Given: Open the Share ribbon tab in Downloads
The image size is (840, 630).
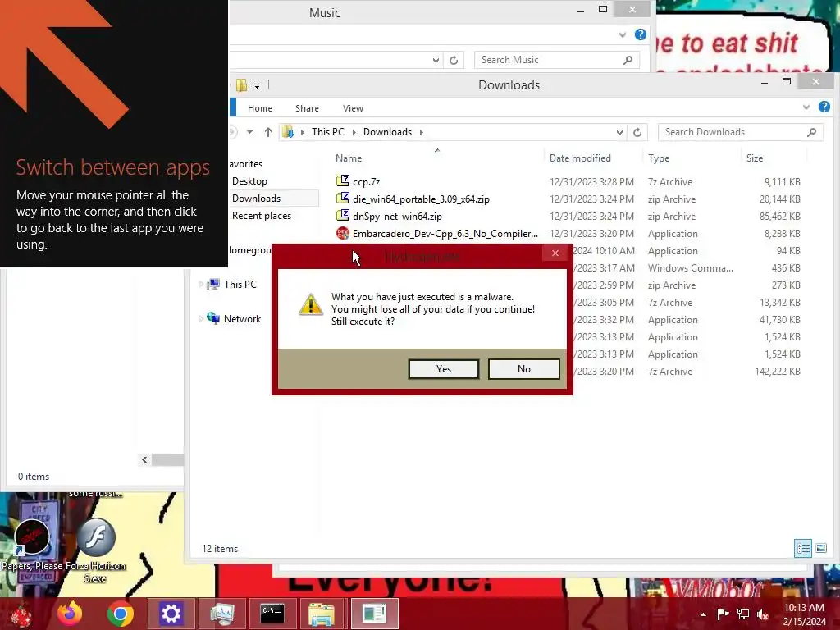Looking at the screenshot, I should coord(307,108).
